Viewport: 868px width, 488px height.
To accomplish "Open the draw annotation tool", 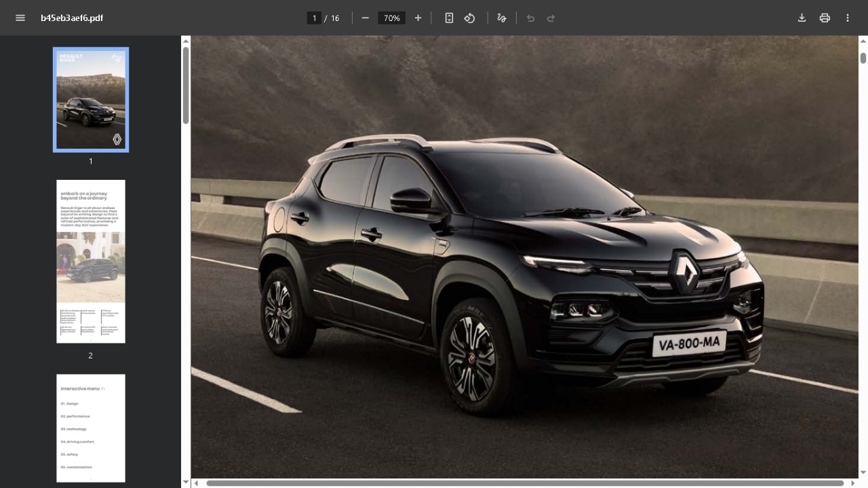I will [502, 18].
